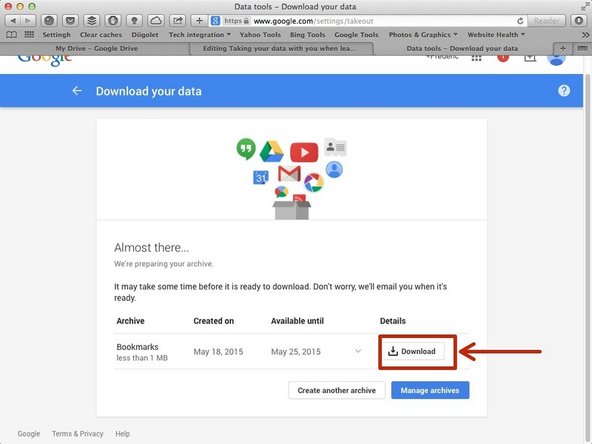Click the Reader button
This screenshot has height=444, width=592.
[x=546, y=21]
